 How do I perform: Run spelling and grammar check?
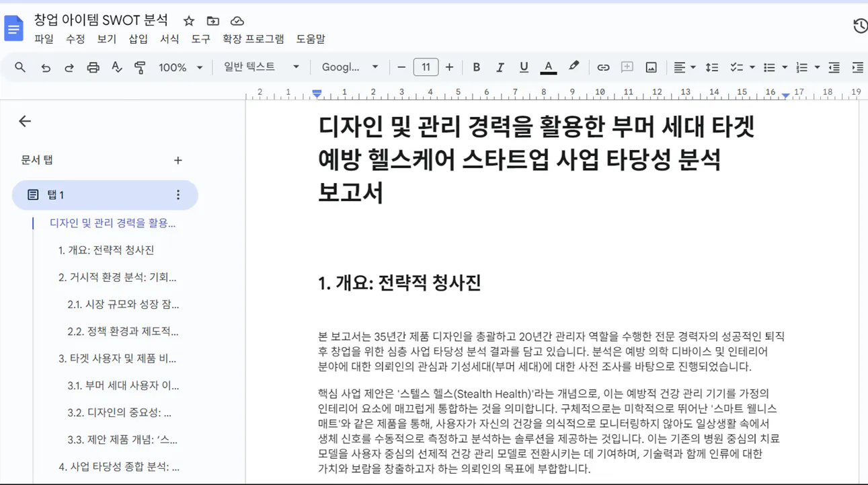116,67
